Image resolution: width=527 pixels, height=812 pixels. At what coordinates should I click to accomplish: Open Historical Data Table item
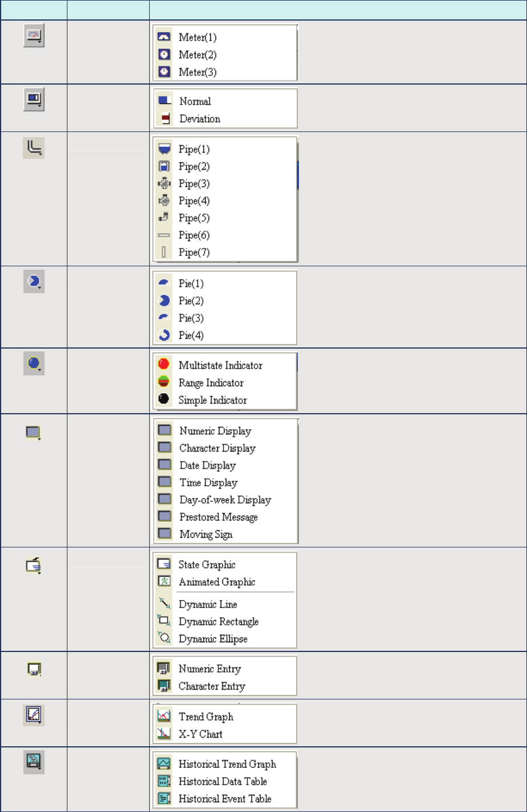222,781
